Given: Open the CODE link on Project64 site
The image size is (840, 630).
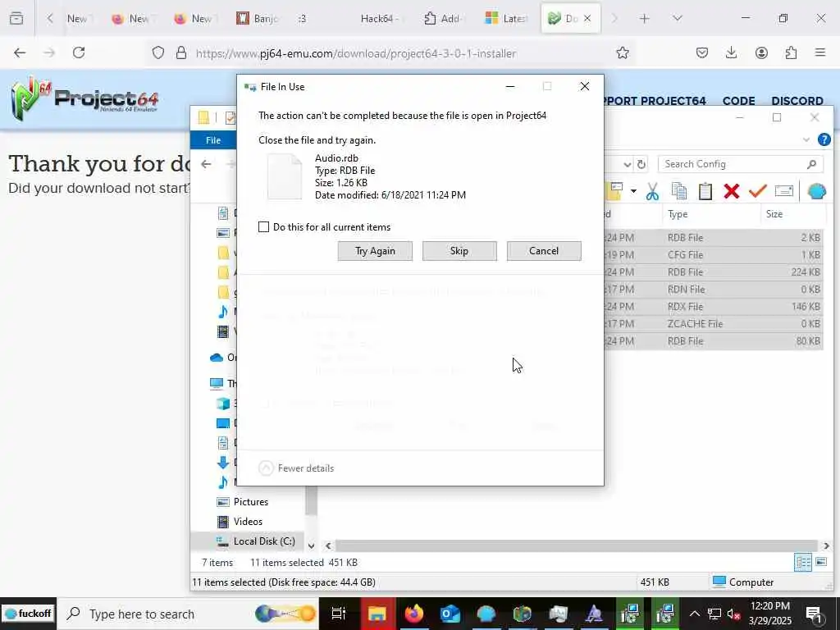Looking at the screenshot, I should (x=738, y=101).
